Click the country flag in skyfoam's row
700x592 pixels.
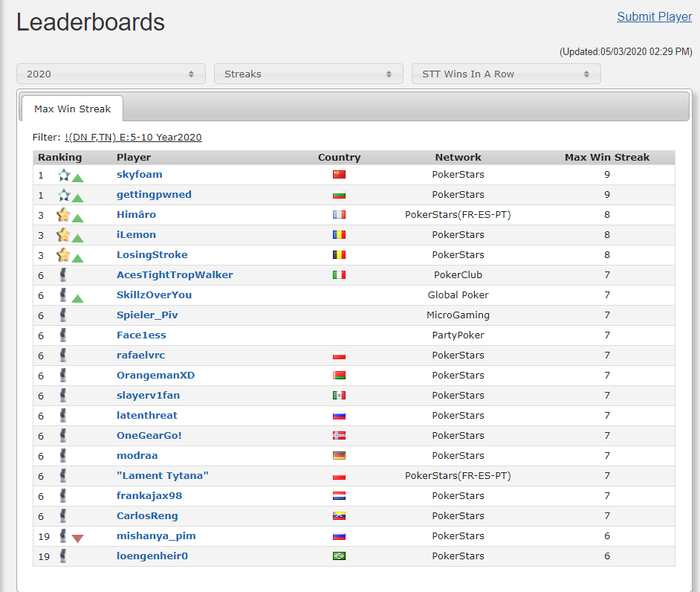click(x=339, y=175)
